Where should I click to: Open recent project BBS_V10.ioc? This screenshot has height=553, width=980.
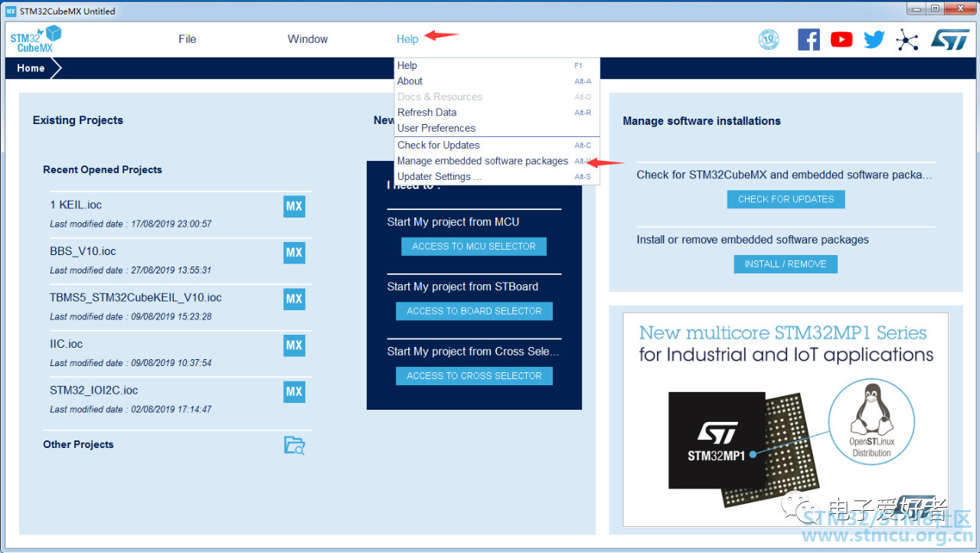(x=83, y=251)
